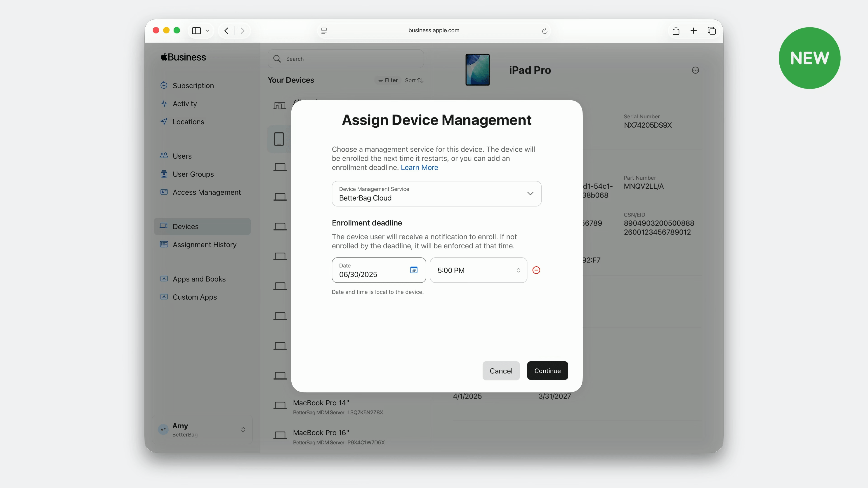The image size is (868, 488).
Task: Open Locations in the sidebar
Action: pyautogui.click(x=202, y=122)
